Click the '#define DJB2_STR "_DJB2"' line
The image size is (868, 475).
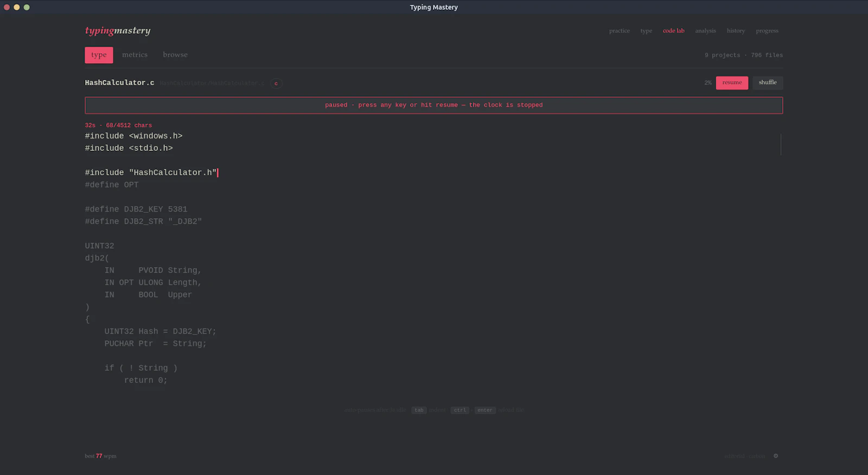pos(143,221)
